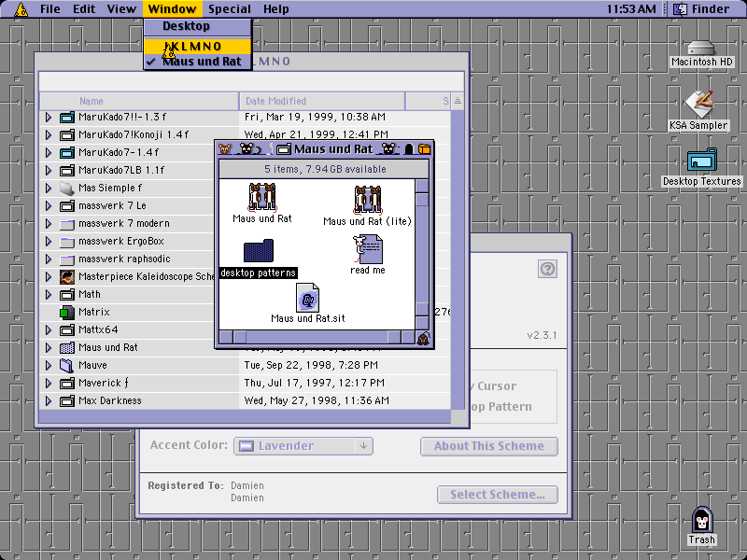Expand the Maverick f folder

49,383
